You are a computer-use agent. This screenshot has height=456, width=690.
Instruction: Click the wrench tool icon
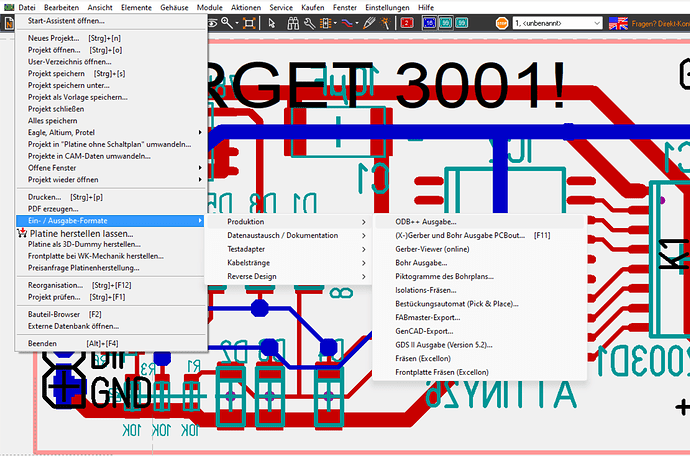[309, 23]
